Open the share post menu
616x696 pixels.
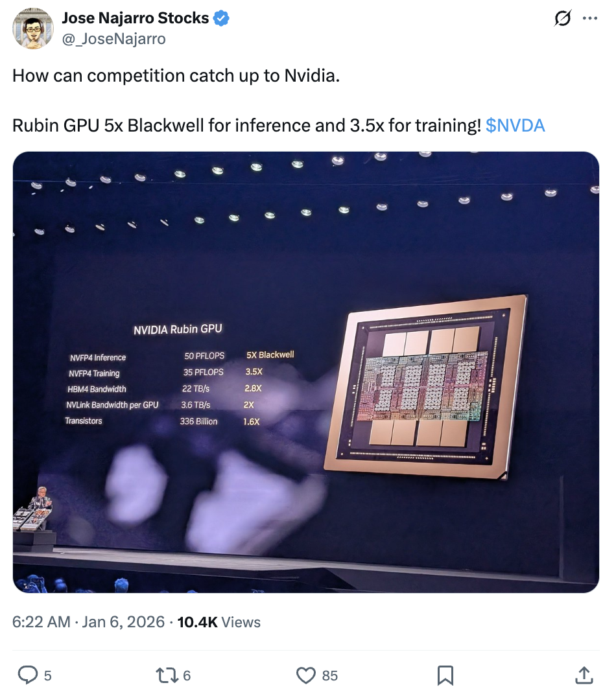click(584, 675)
